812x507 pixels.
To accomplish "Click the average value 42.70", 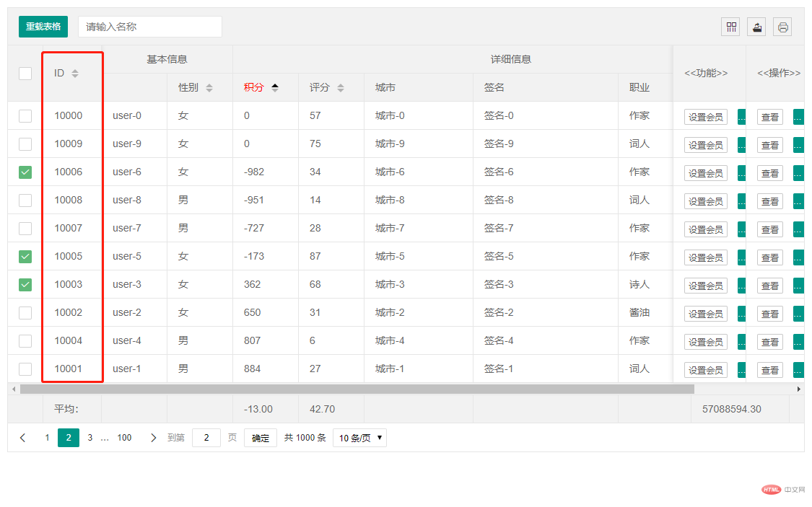I will 322,409.
